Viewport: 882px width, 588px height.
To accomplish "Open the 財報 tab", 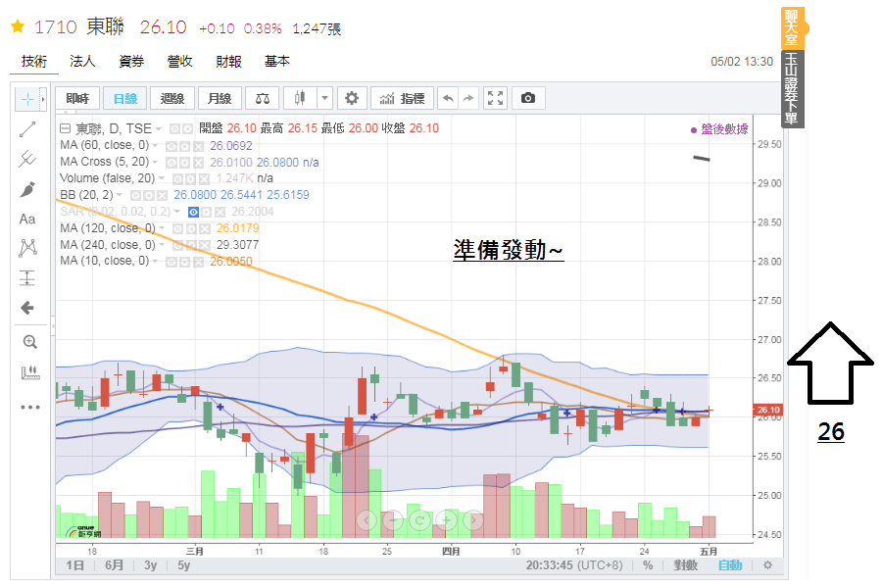I will tap(228, 62).
